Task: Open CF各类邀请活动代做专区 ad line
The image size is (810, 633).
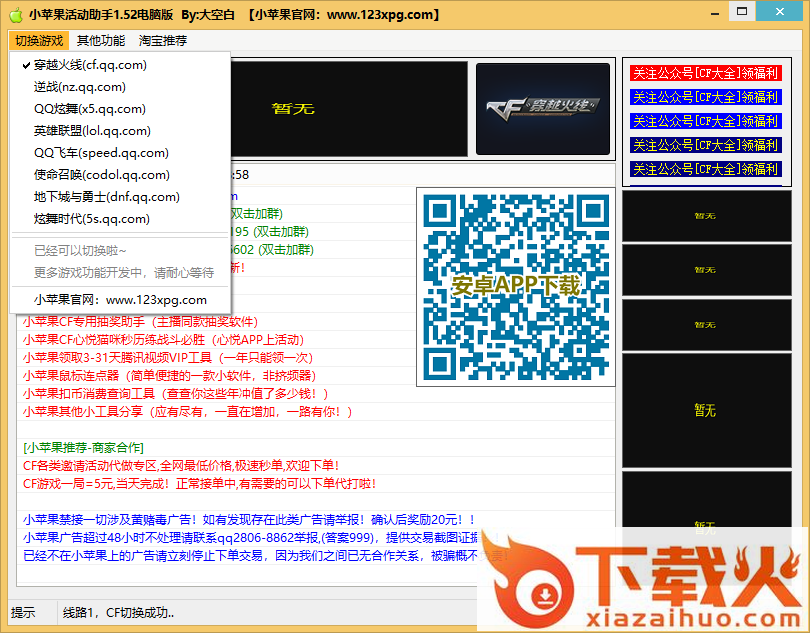Action: tap(181, 466)
